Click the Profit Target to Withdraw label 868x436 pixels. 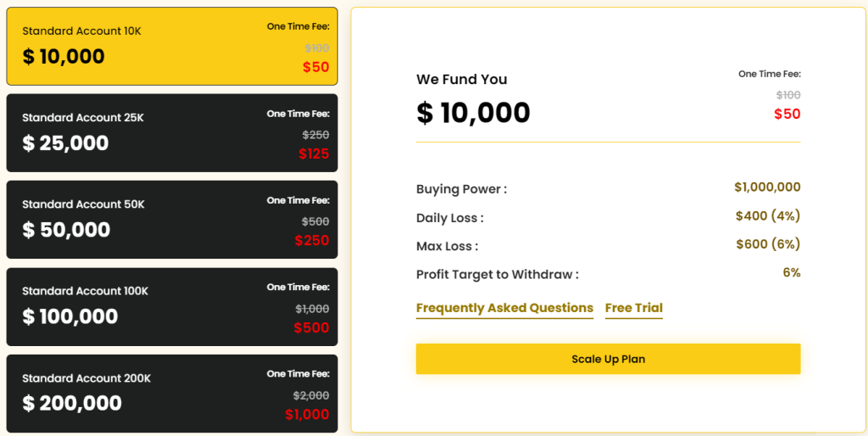click(497, 275)
